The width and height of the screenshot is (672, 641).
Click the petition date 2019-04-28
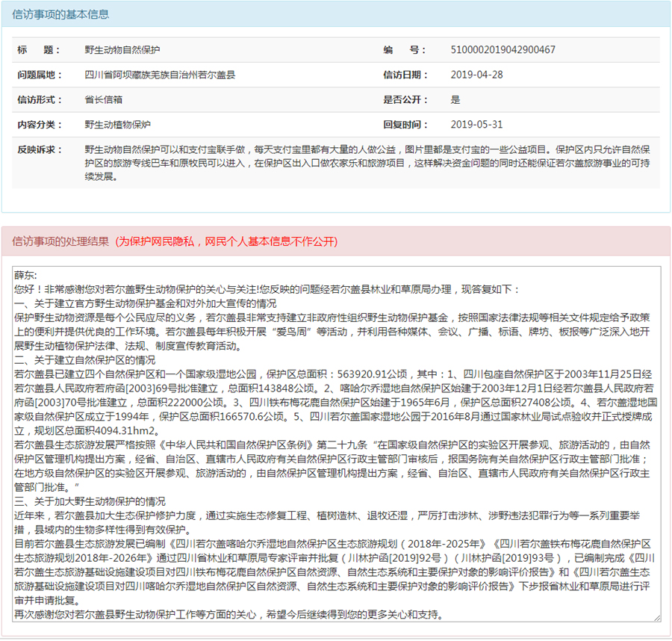click(476, 75)
